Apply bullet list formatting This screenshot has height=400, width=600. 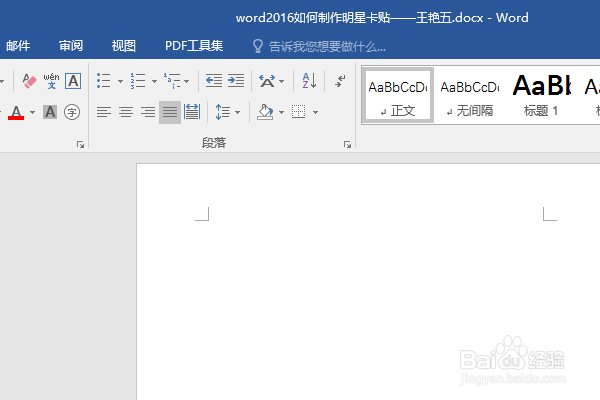tap(104, 81)
